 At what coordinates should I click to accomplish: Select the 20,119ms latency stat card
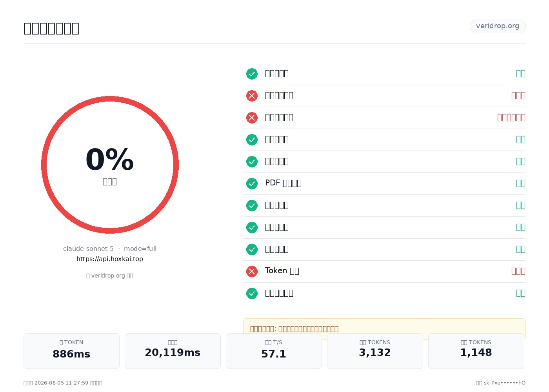(x=173, y=351)
